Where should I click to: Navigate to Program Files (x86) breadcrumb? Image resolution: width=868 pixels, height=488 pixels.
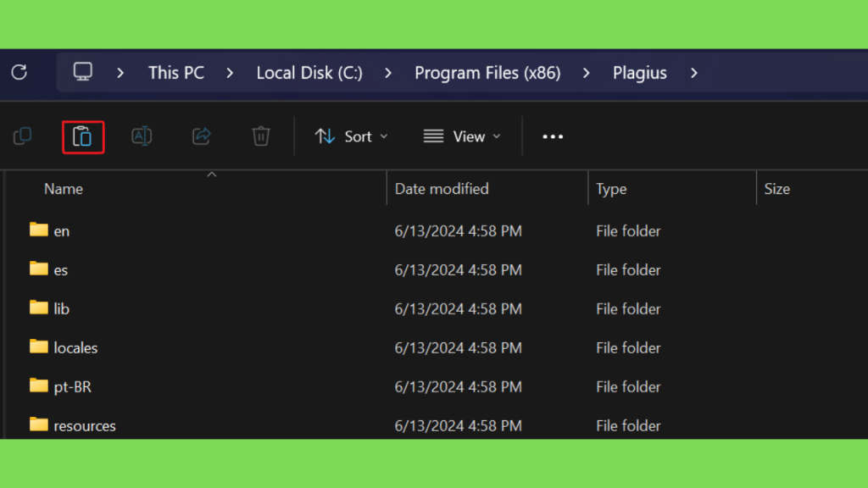click(x=487, y=73)
